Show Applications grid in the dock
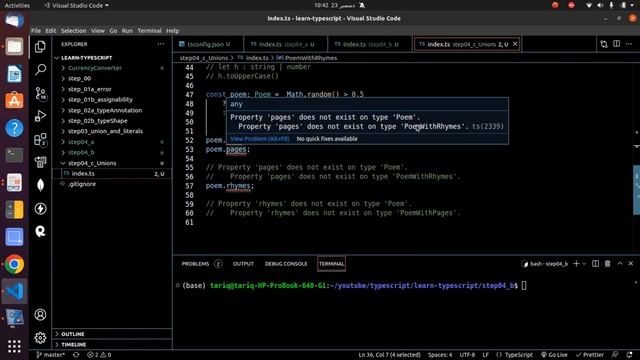 click(14, 347)
